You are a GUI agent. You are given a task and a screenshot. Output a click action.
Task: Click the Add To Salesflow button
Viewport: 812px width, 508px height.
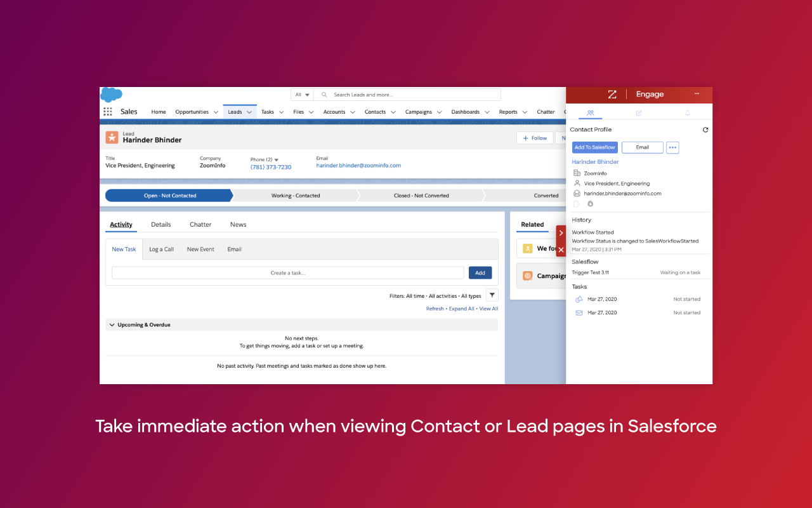click(594, 147)
